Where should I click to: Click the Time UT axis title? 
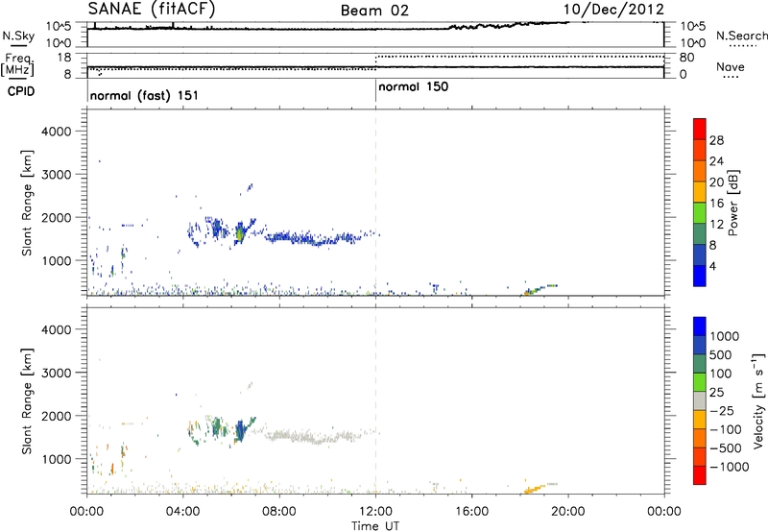375,526
